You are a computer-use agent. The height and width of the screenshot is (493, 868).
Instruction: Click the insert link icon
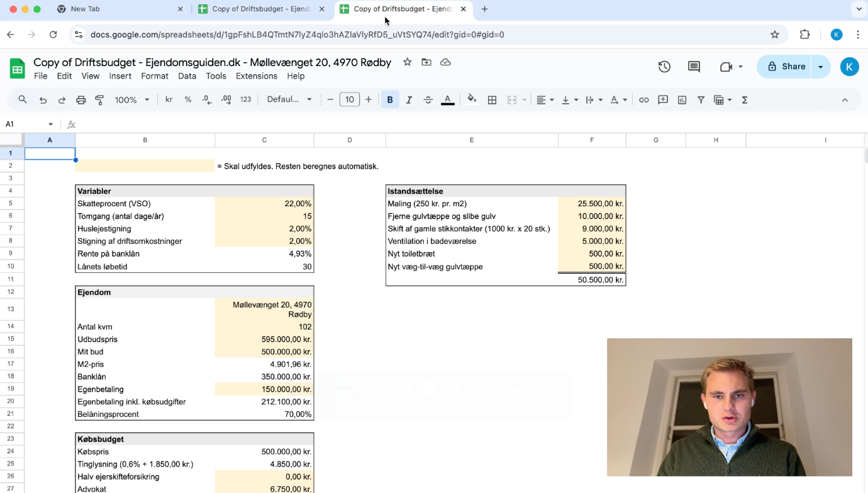click(x=643, y=100)
